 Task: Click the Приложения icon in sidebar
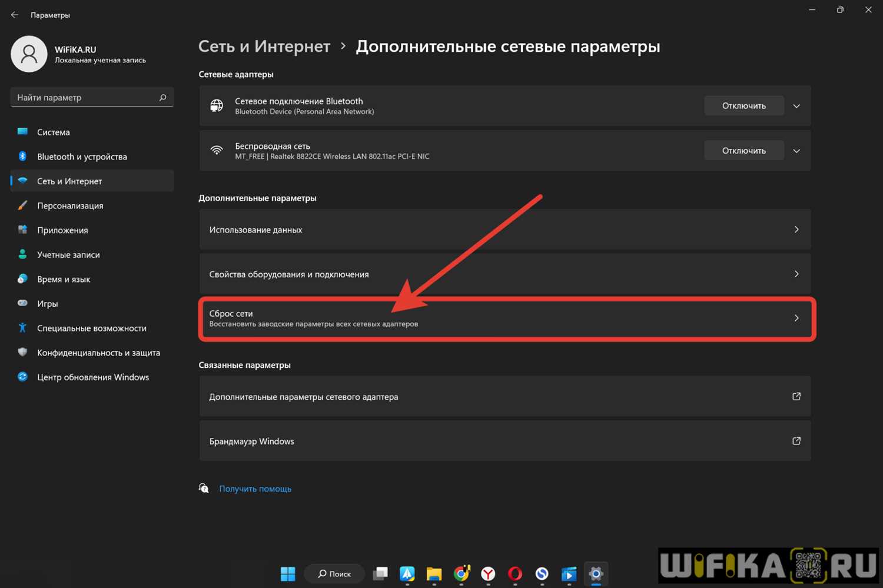point(22,230)
